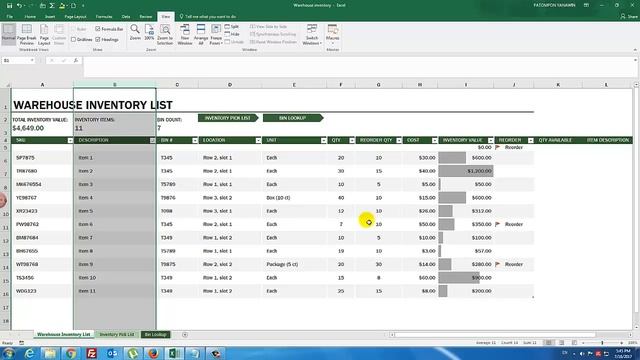This screenshot has height=360, width=640.
Task: Switch to the Page Layout ribbon tab
Action: 76,17
